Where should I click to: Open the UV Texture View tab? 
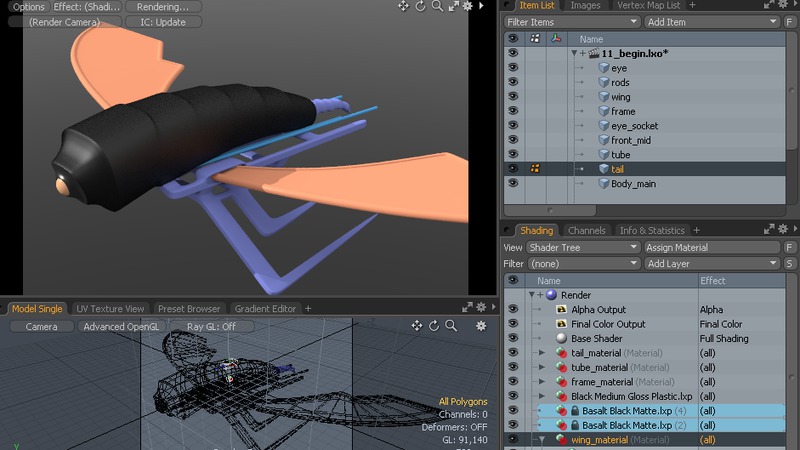tap(111, 309)
